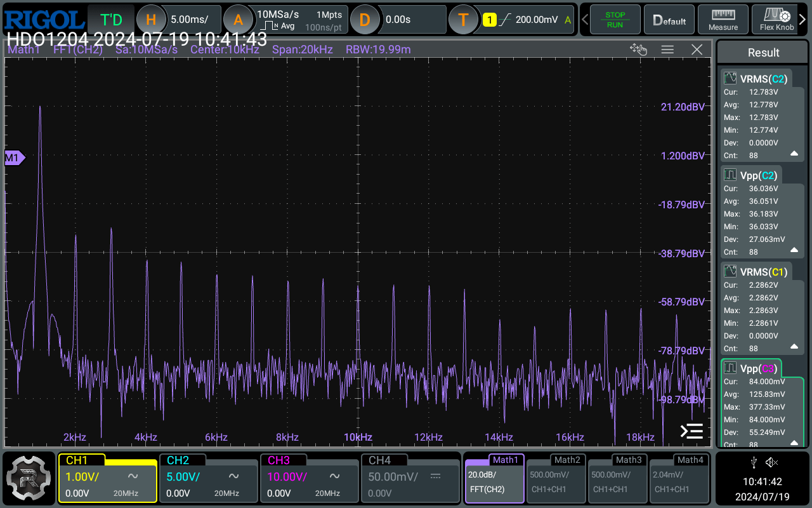Open the Trigger (T) settings
Screen dimensions: 812x508
(x=463, y=20)
